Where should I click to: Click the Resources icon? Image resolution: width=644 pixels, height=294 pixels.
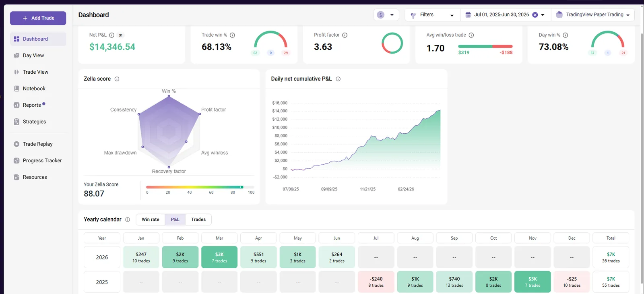click(x=17, y=177)
